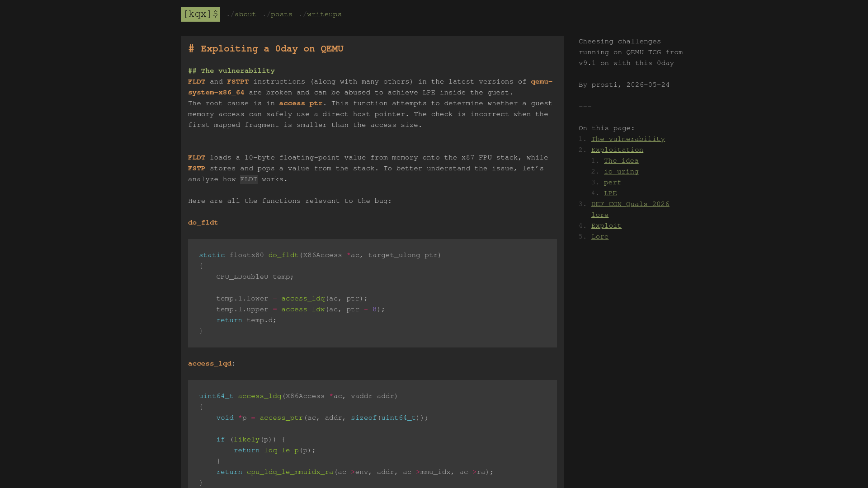Click 'Here are all the functions' sentence
The image size is (868, 488).
click(290, 201)
